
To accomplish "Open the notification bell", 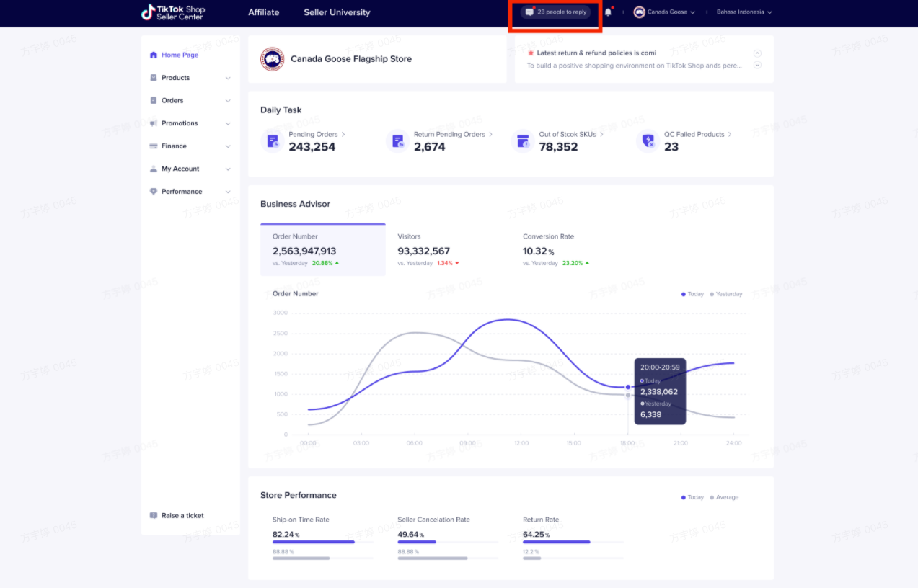I will pyautogui.click(x=608, y=12).
